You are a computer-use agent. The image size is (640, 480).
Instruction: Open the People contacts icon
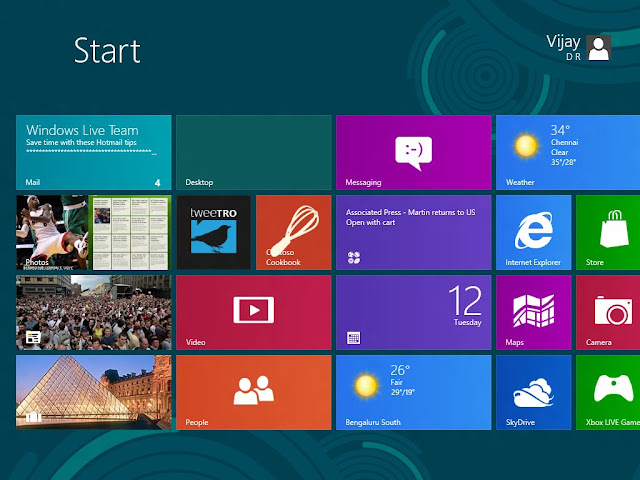253,390
